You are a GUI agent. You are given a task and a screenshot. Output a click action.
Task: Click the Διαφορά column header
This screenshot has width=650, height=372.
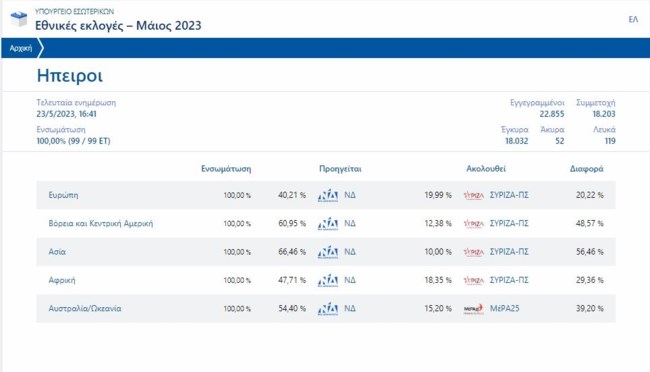(x=587, y=169)
